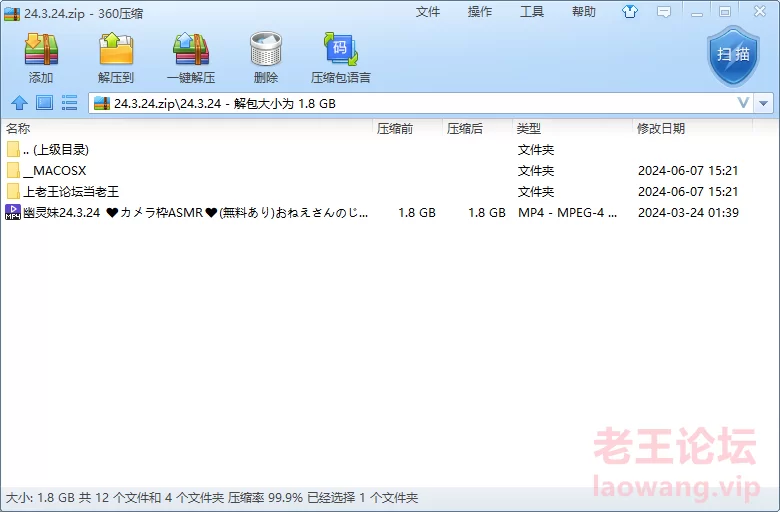Switch to large icon view

(x=44, y=103)
